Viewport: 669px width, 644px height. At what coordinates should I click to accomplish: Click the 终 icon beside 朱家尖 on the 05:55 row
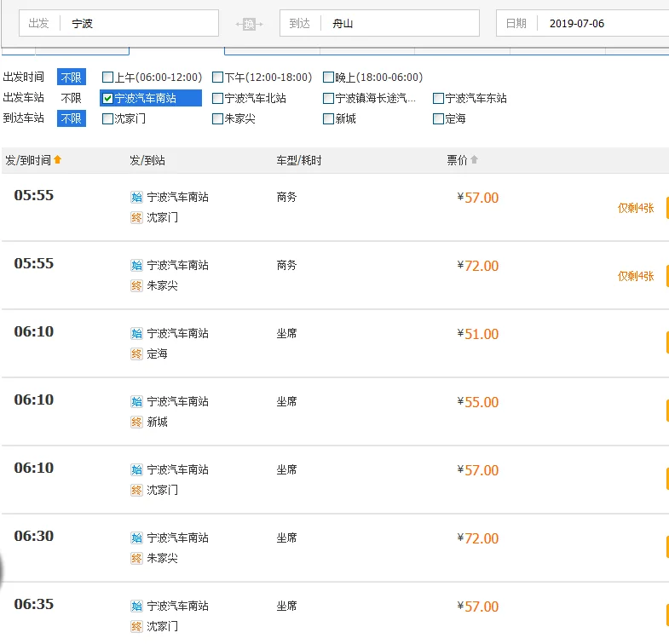tap(136, 285)
